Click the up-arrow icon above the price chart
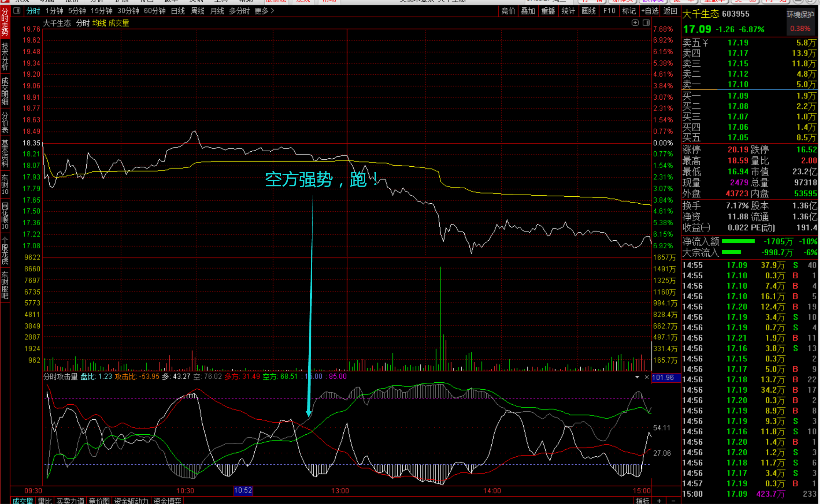The height and width of the screenshot is (504, 820). 635,23
